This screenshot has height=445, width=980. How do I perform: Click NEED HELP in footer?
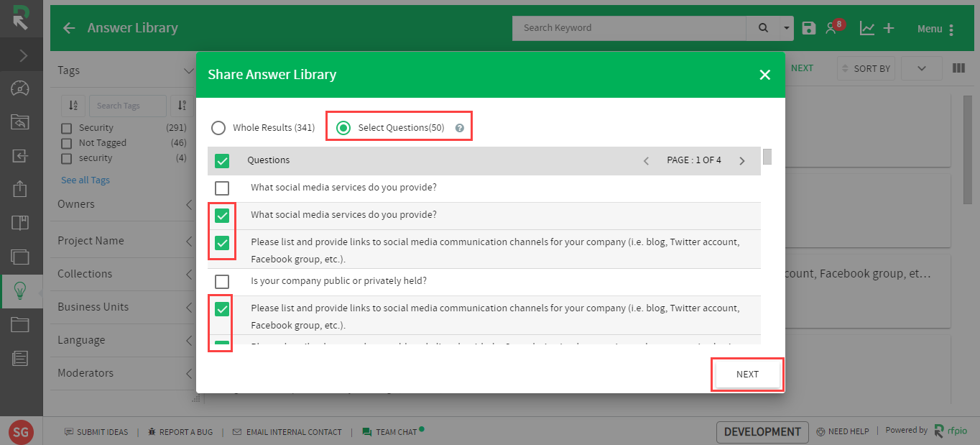pyautogui.click(x=842, y=431)
